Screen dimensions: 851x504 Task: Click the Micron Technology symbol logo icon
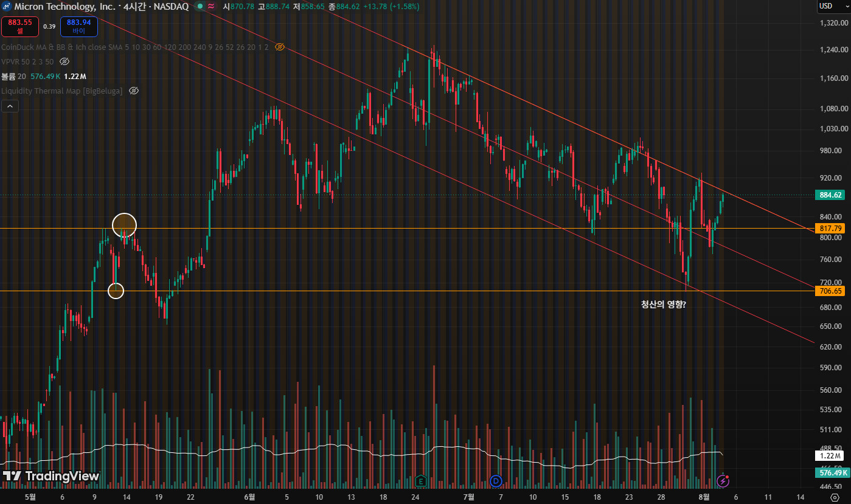tap(7, 6)
